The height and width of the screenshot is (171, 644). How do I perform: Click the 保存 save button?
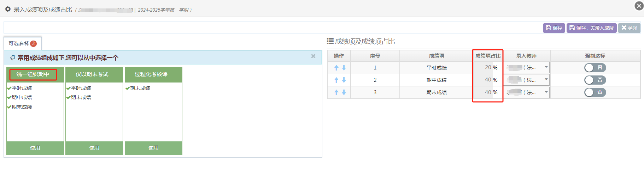(x=554, y=28)
